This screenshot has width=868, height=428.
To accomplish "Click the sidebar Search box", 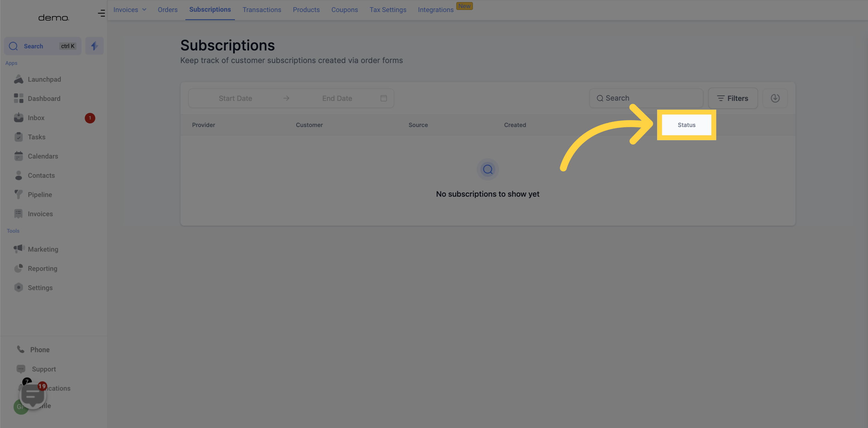I will click(42, 46).
